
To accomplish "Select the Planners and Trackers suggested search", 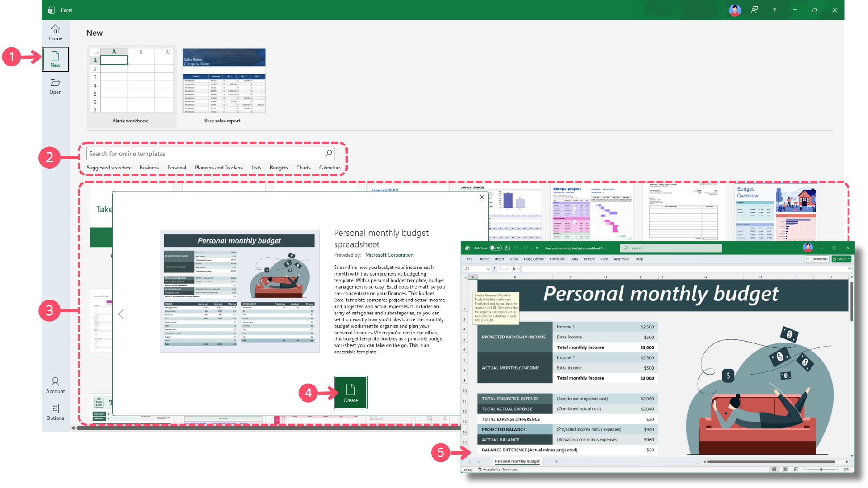I will click(219, 168).
